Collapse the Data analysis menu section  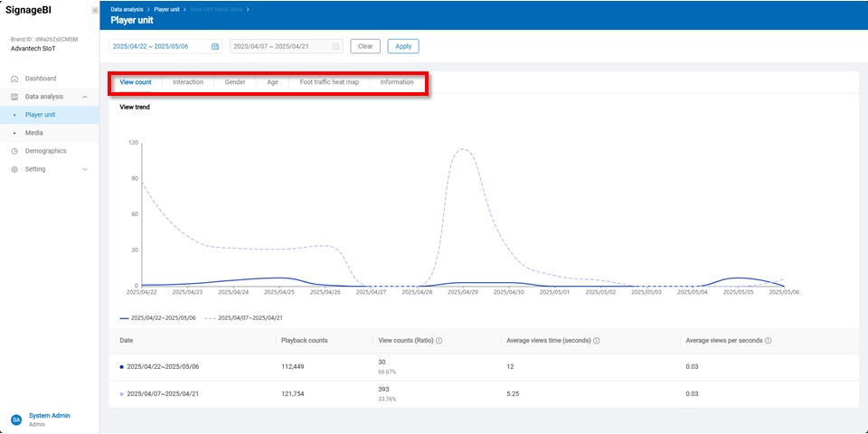pyautogui.click(x=84, y=97)
